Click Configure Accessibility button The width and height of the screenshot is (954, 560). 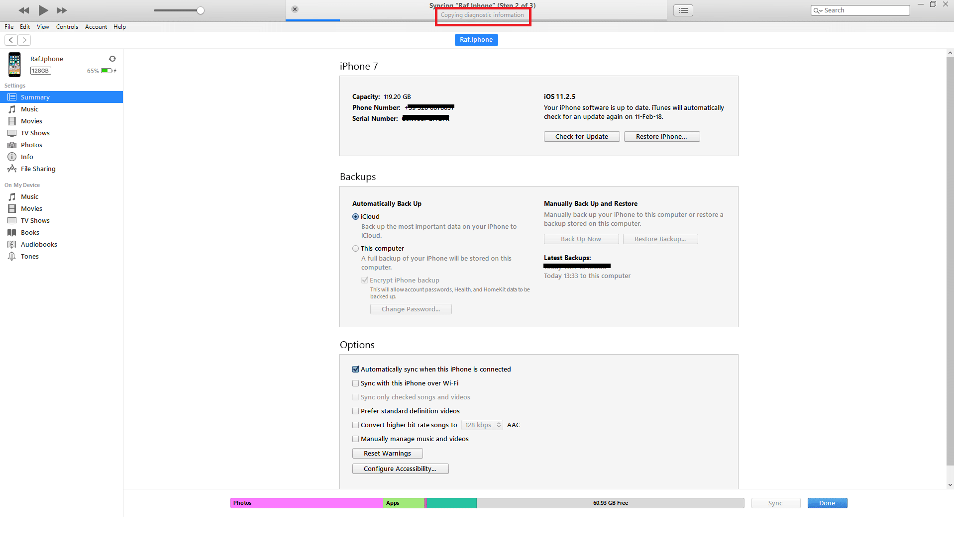[401, 468]
